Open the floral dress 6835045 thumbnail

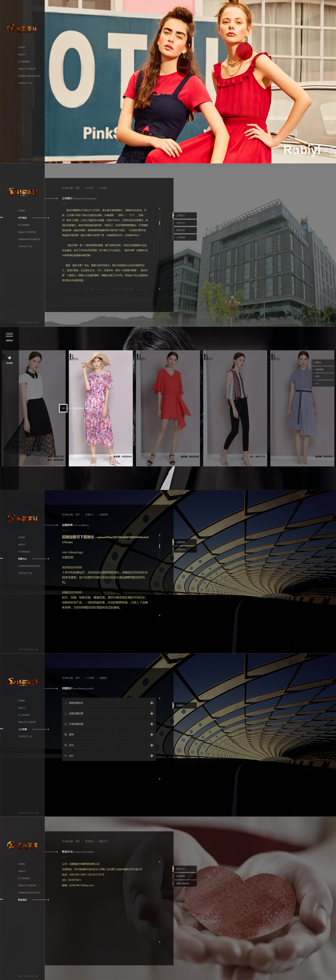101,408
